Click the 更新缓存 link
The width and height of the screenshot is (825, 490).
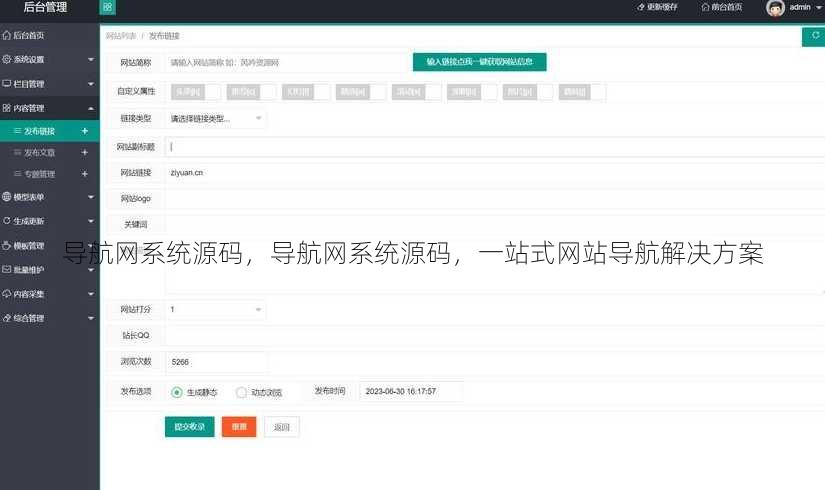(657, 7)
